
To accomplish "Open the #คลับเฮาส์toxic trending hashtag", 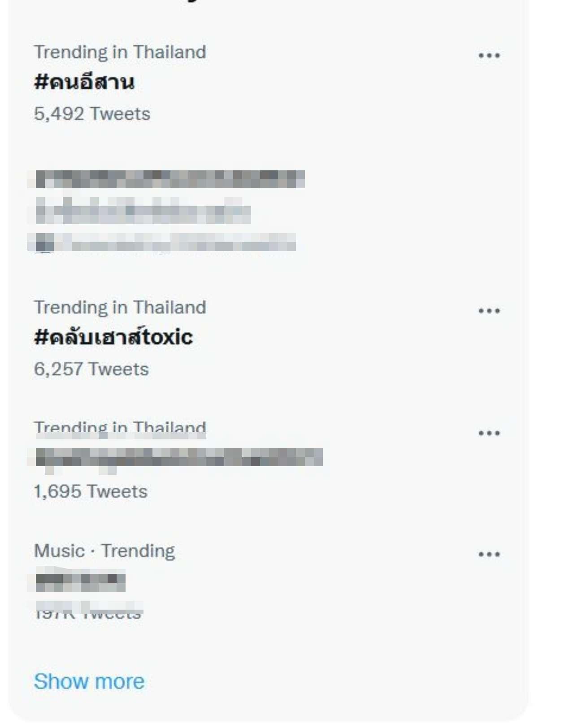I will pyautogui.click(x=113, y=337).
